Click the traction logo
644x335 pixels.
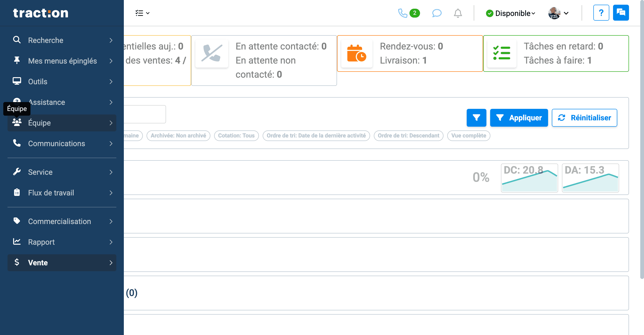tap(41, 13)
